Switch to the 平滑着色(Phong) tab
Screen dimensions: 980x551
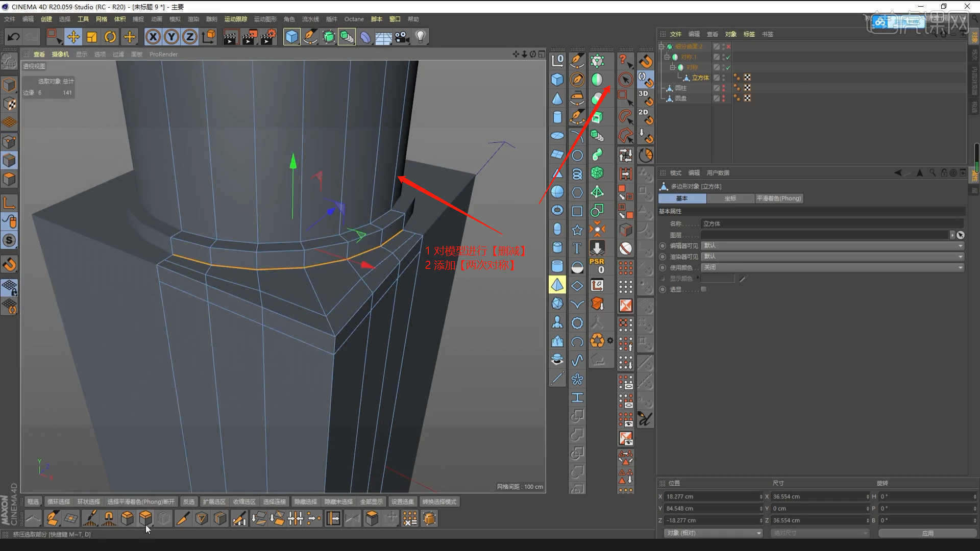click(779, 198)
